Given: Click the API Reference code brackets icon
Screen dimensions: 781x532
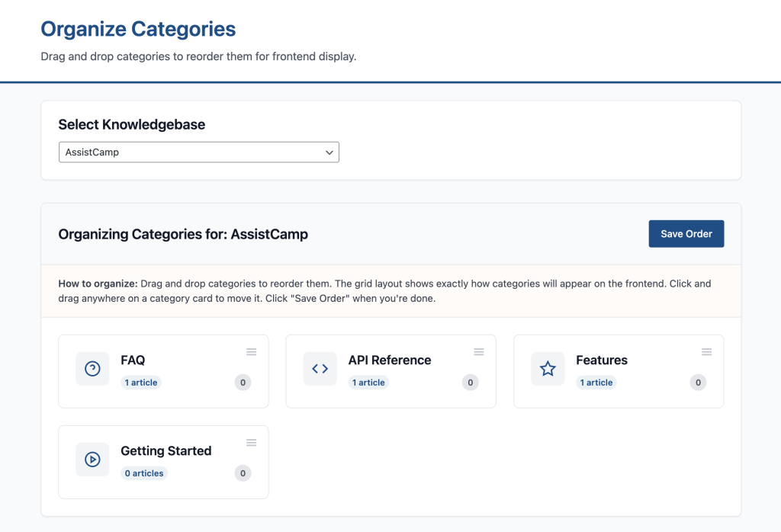Looking at the screenshot, I should click(x=320, y=369).
